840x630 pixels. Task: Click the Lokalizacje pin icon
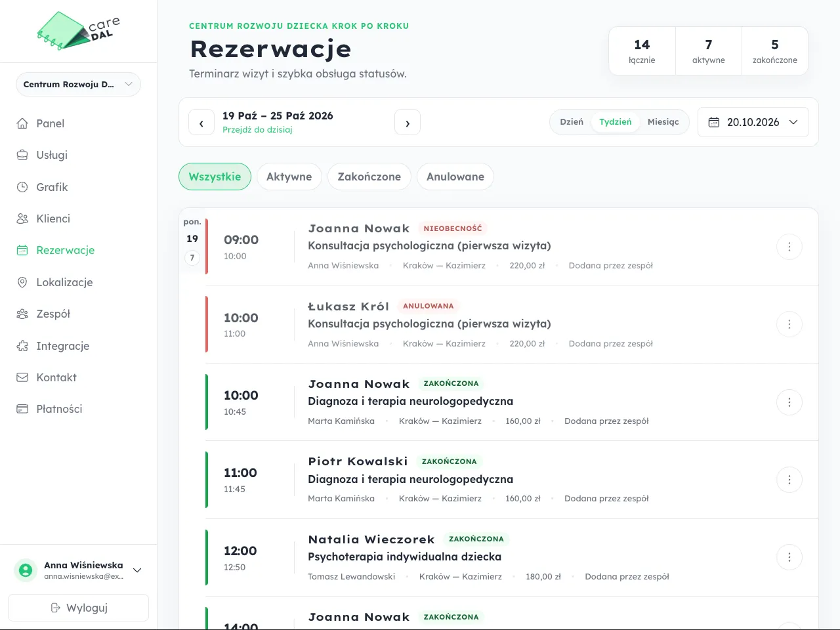(x=22, y=282)
